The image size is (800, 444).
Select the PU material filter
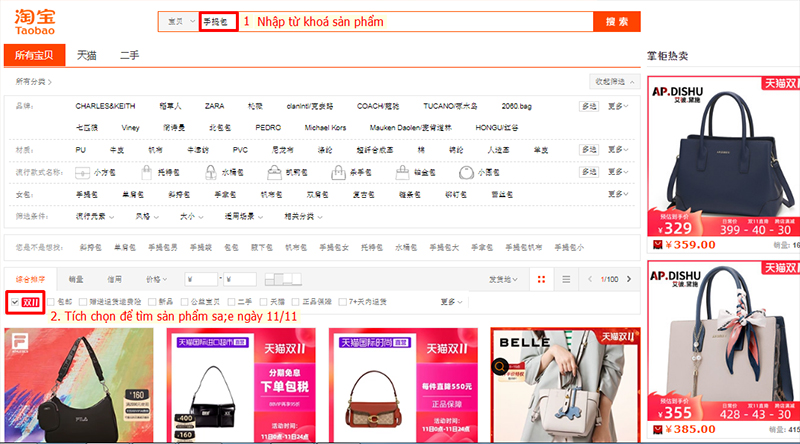click(x=80, y=150)
